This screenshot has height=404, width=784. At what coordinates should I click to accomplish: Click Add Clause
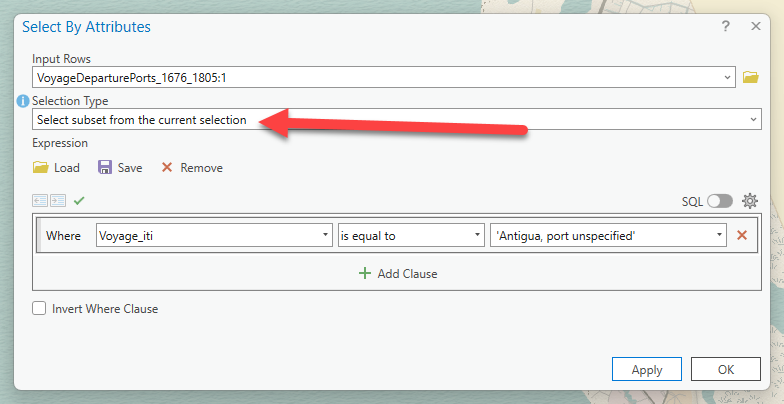tap(398, 273)
